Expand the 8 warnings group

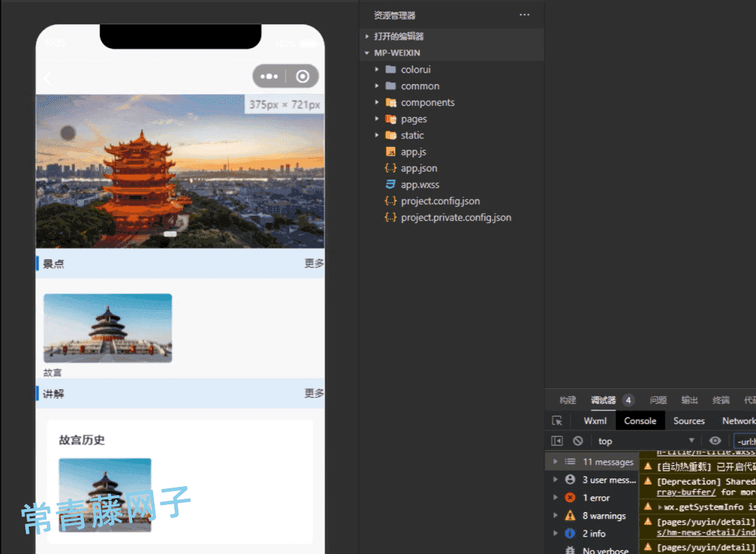555,516
